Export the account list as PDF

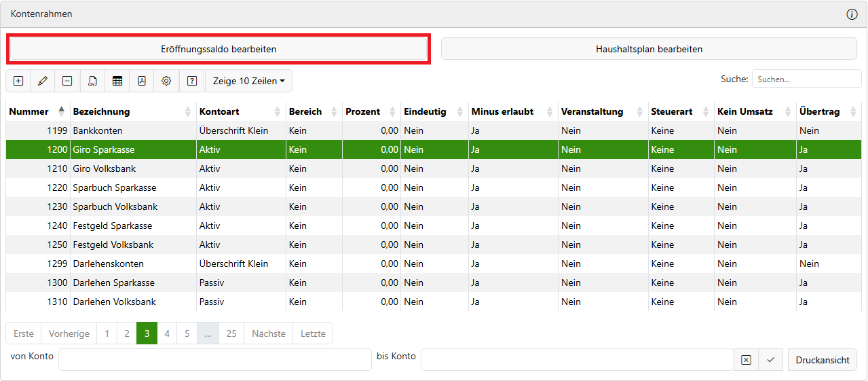(x=142, y=81)
